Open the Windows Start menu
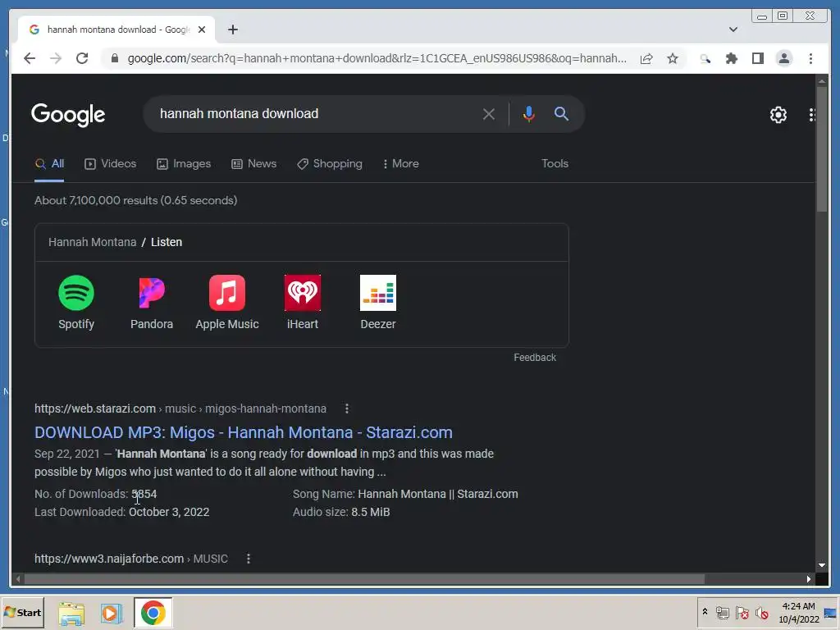 pyautogui.click(x=22, y=612)
